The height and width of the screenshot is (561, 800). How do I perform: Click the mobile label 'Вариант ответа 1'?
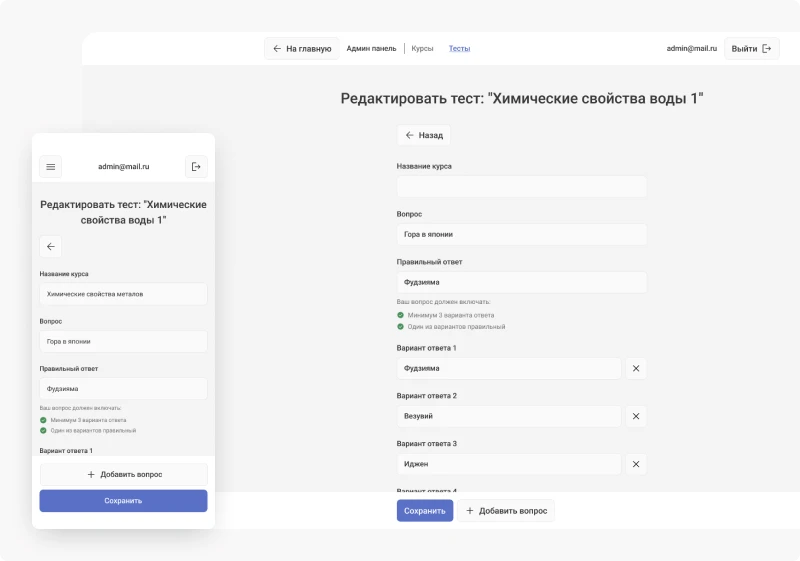[66, 451]
